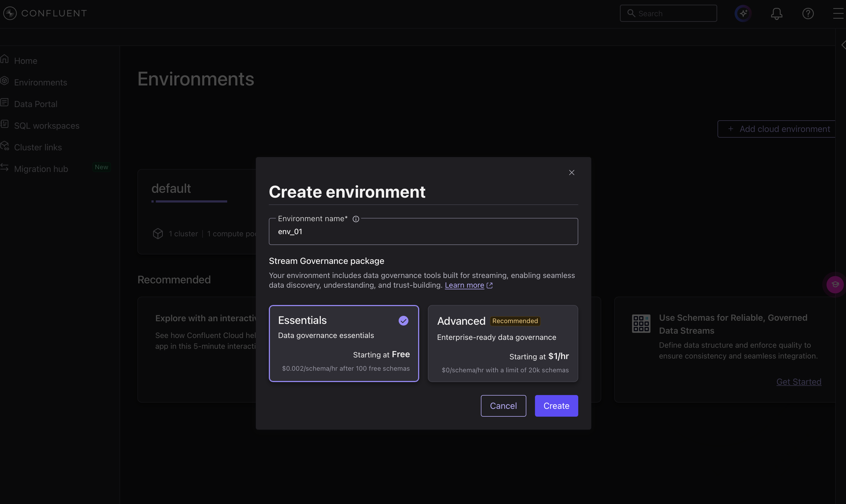Click the search magnifier icon
This screenshot has height=504, width=846.
(x=631, y=13)
